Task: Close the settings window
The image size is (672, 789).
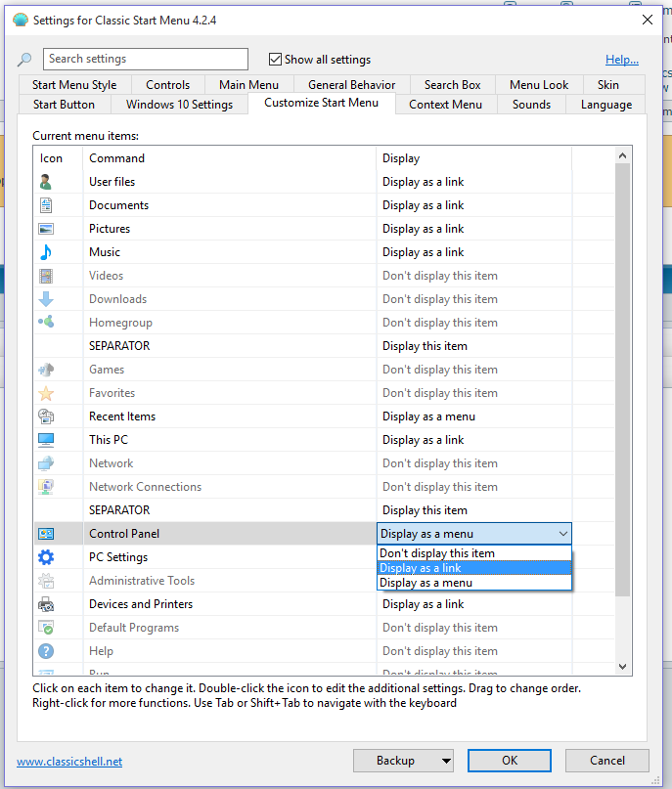Action: (648, 20)
